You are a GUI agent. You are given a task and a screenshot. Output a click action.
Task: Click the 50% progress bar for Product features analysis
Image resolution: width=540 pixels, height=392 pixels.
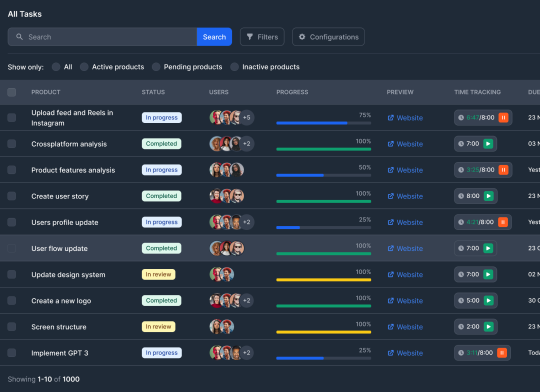pyautogui.click(x=324, y=175)
